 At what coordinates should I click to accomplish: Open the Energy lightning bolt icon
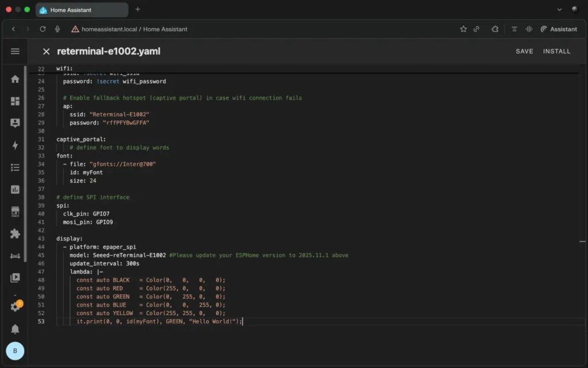[x=15, y=145]
